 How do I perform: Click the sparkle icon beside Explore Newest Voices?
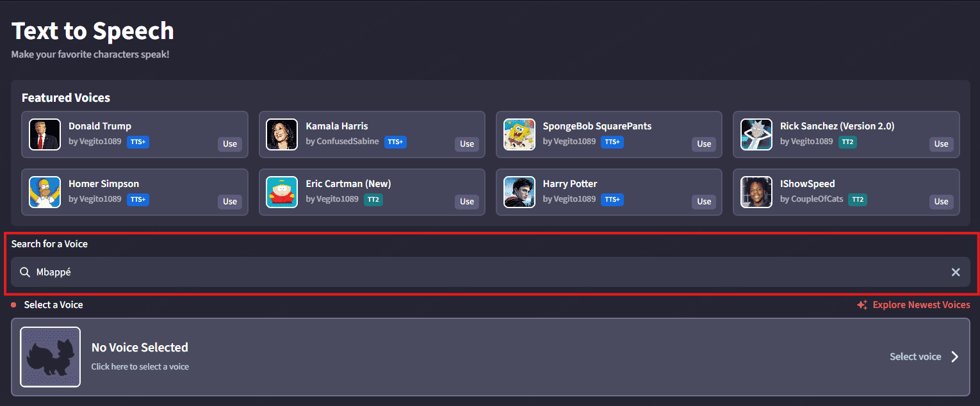[x=862, y=305]
